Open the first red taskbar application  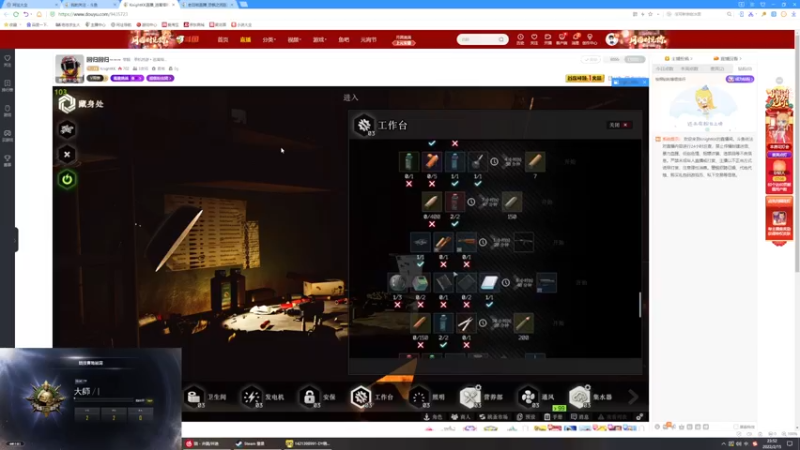point(204,443)
